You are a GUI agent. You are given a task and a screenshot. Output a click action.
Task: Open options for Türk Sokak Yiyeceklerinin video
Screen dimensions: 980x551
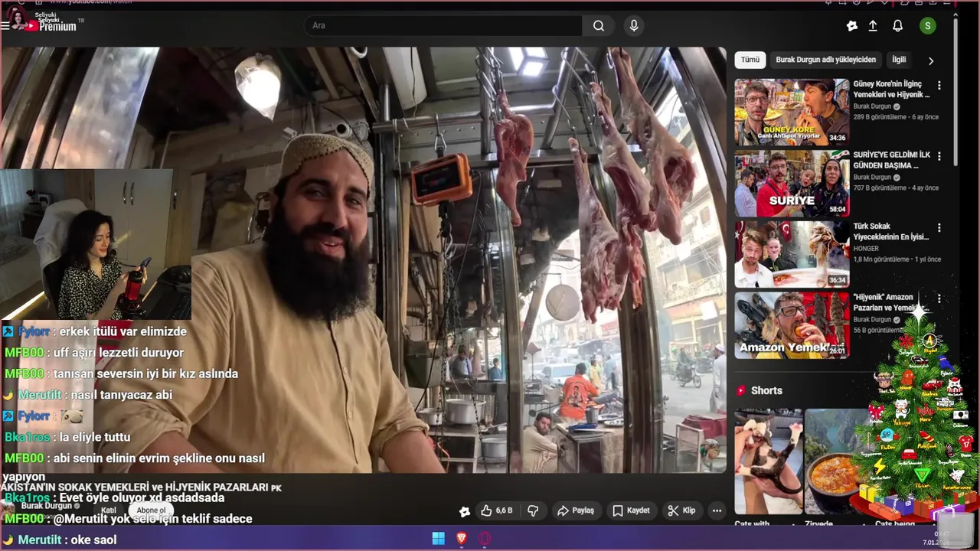(x=939, y=228)
